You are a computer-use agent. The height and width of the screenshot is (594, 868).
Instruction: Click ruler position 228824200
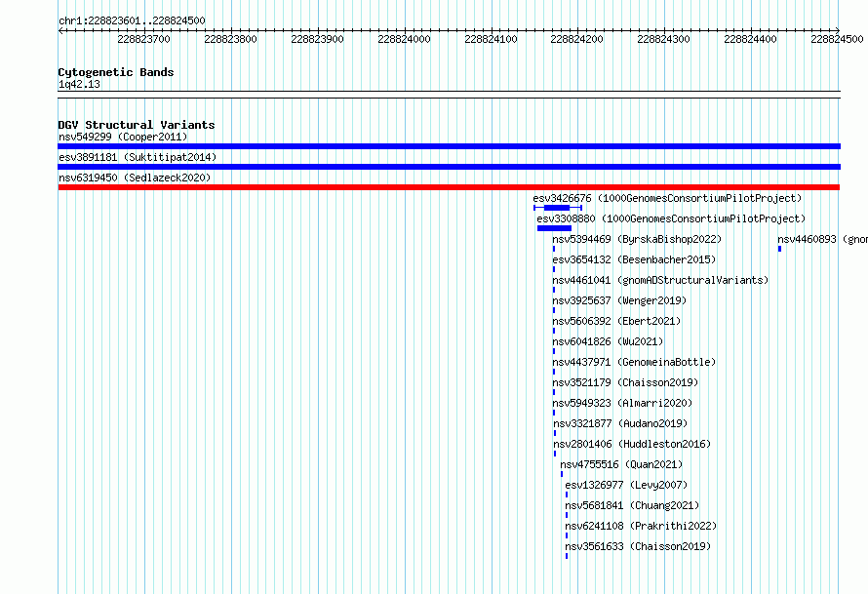[576, 39]
